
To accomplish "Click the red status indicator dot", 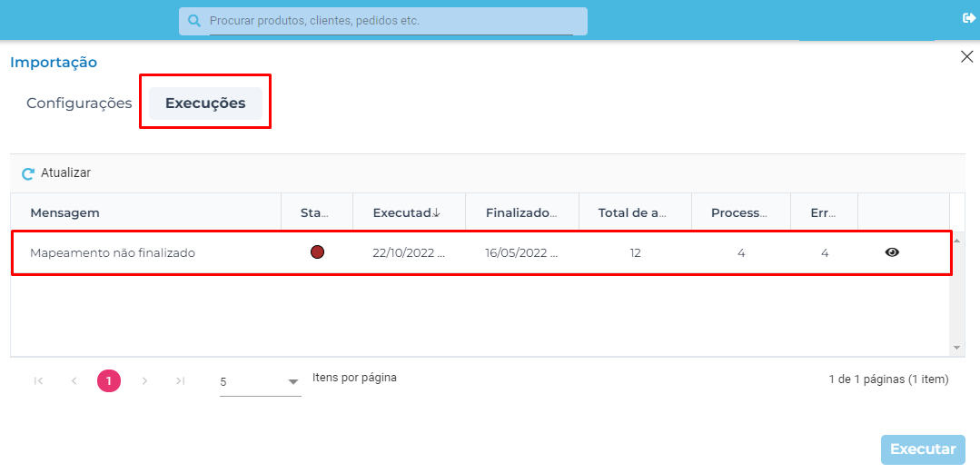I will 318,252.
